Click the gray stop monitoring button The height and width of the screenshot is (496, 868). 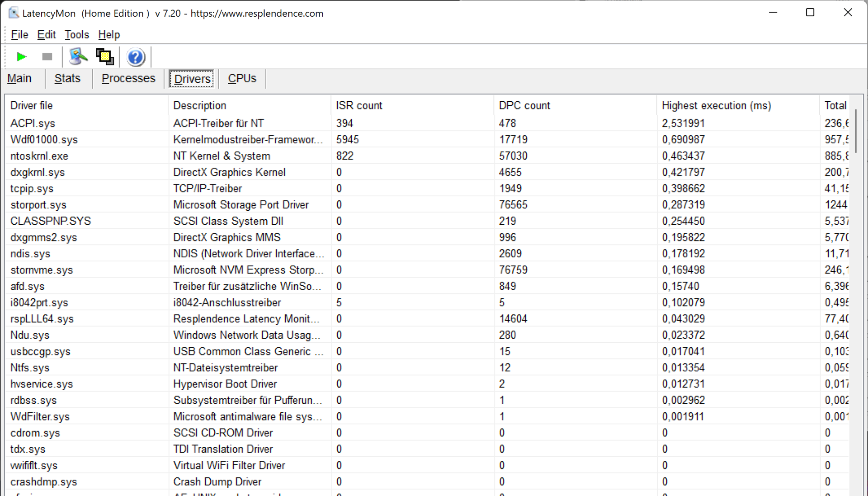pyautogui.click(x=47, y=57)
